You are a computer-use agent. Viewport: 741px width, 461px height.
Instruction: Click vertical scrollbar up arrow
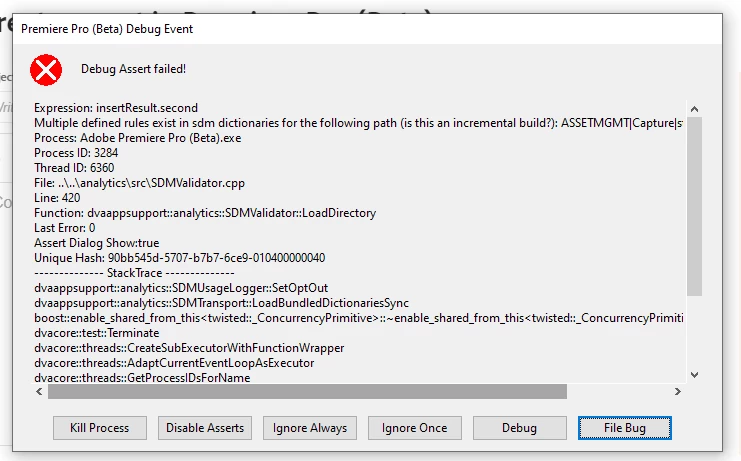(694, 109)
